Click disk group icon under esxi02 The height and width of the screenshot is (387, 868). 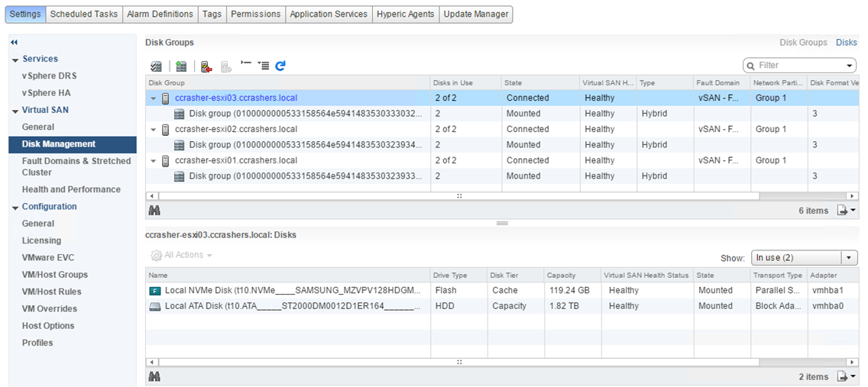click(x=179, y=145)
